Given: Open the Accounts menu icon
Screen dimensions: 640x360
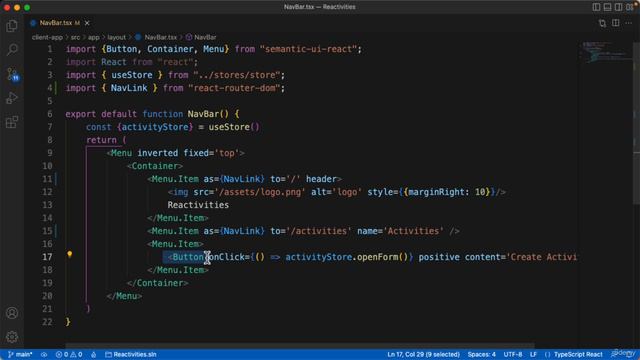Looking at the screenshot, I should point(12,313).
